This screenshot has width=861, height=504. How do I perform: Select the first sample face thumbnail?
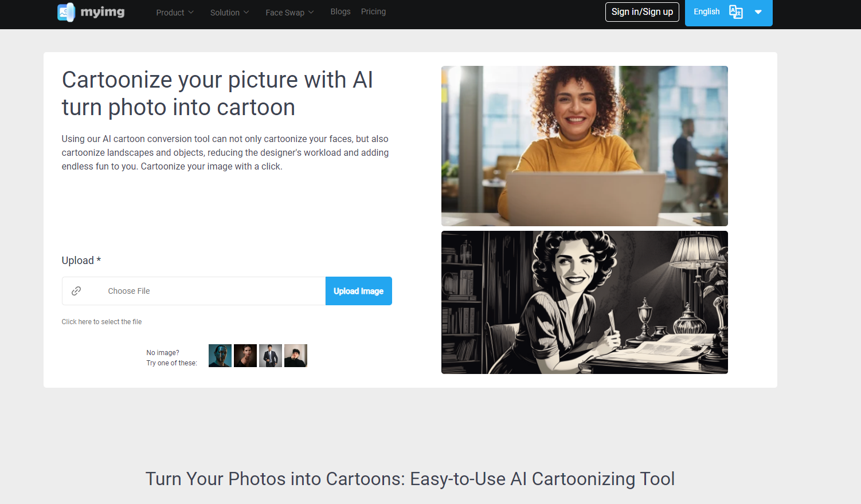tap(220, 355)
